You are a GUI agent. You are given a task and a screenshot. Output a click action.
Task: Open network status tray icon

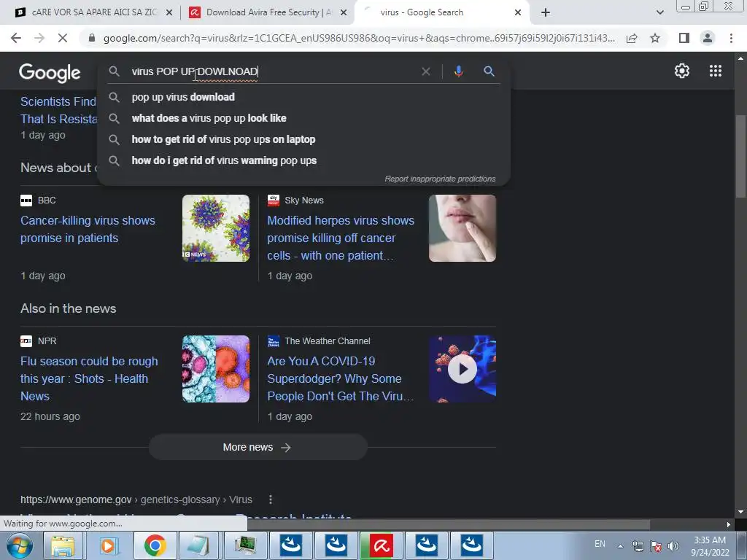point(638,546)
